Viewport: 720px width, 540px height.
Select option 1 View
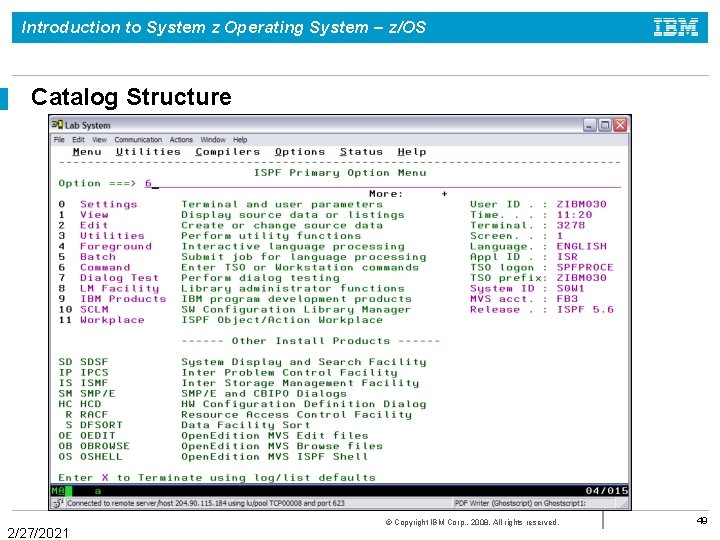pos(84,215)
